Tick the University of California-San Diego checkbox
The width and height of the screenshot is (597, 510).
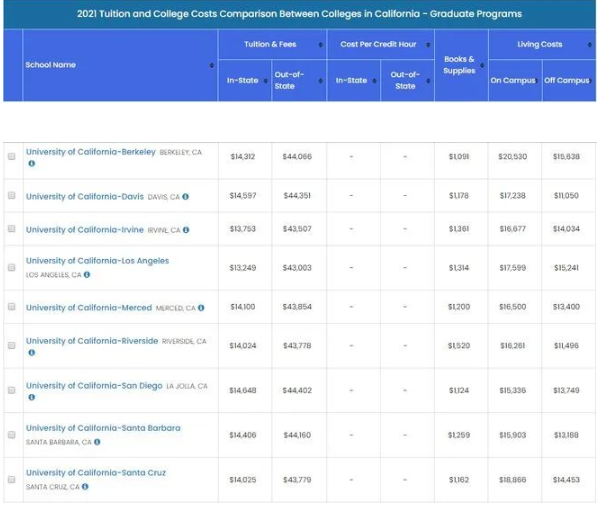11,390
